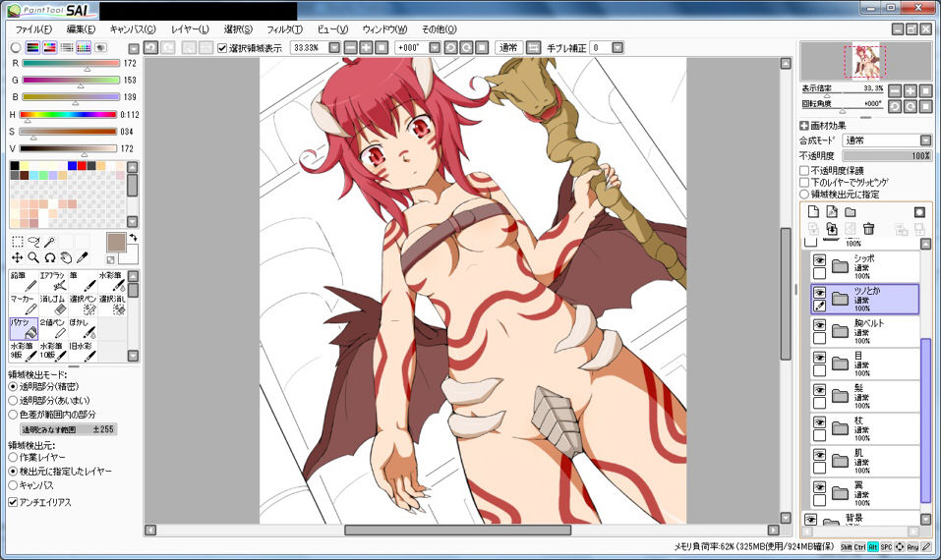Click the Undo arrow in toolbar
The width and height of the screenshot is (941, 560).
pos(150,47)
